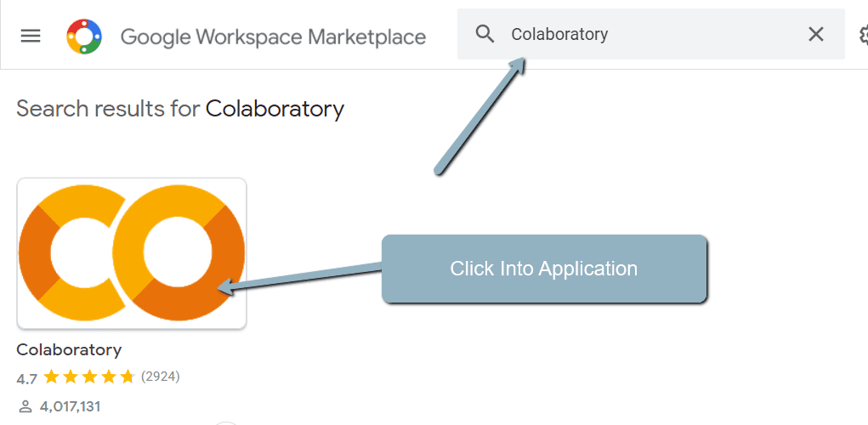Viewport: 868px width, 425px height.
Task: Click the Google Workspace Marketplace logo
Action: tap(84, 36)
